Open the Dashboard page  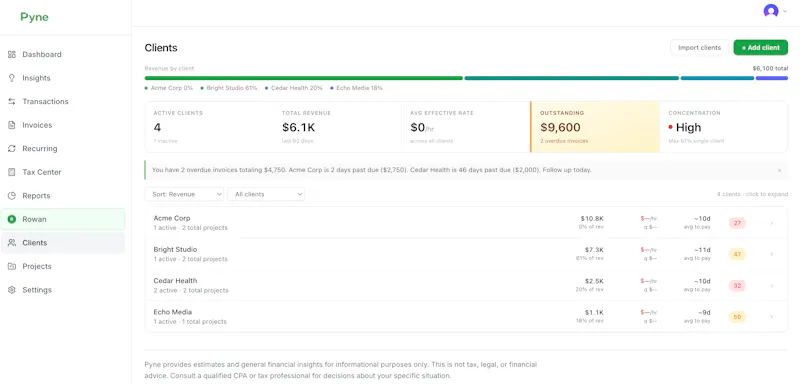(63, 55)
